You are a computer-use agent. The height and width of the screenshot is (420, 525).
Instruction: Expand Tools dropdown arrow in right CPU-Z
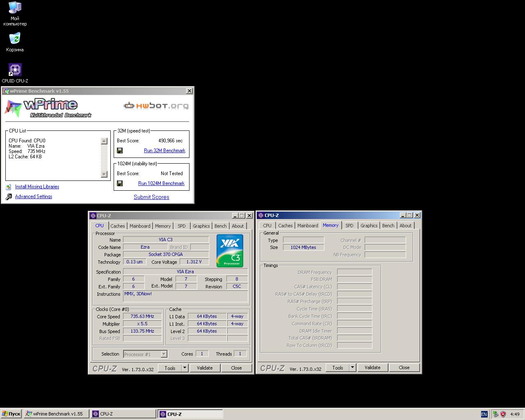(x=352, y=367)
